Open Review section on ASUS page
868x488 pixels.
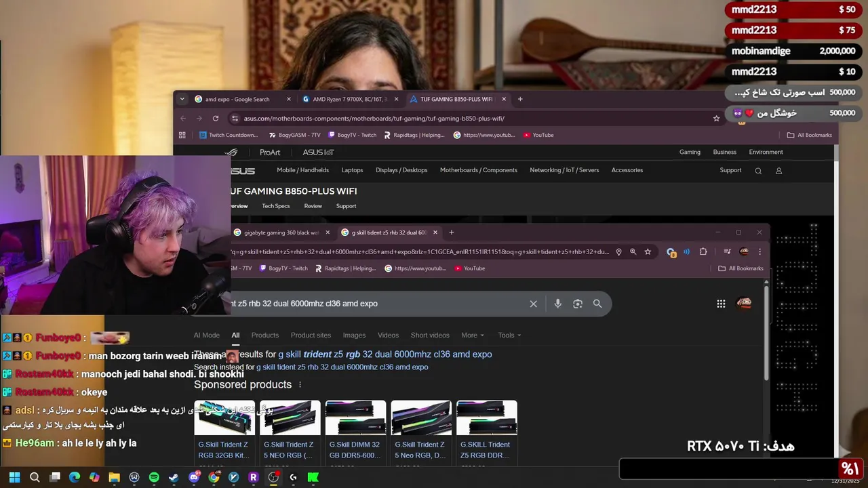click(313, 206)
